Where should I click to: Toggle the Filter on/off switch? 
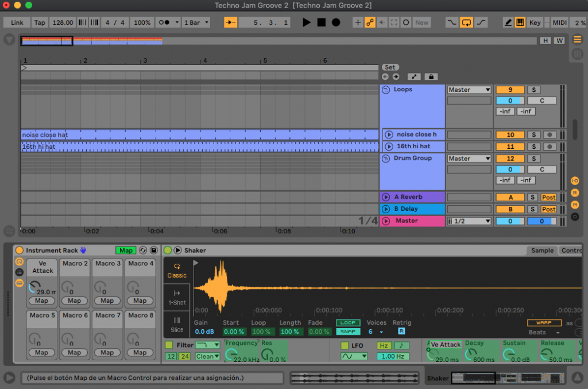(169, 345)
